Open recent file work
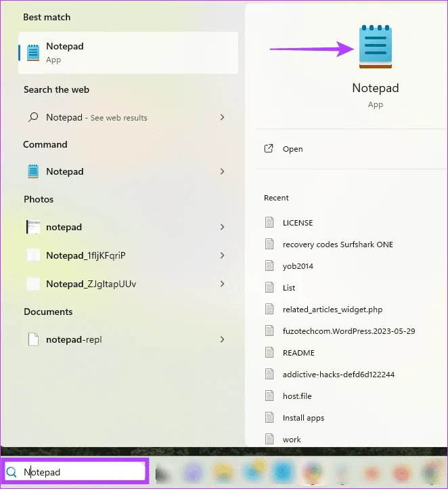Viewport: 448px width, 489px height. point(292,440)
